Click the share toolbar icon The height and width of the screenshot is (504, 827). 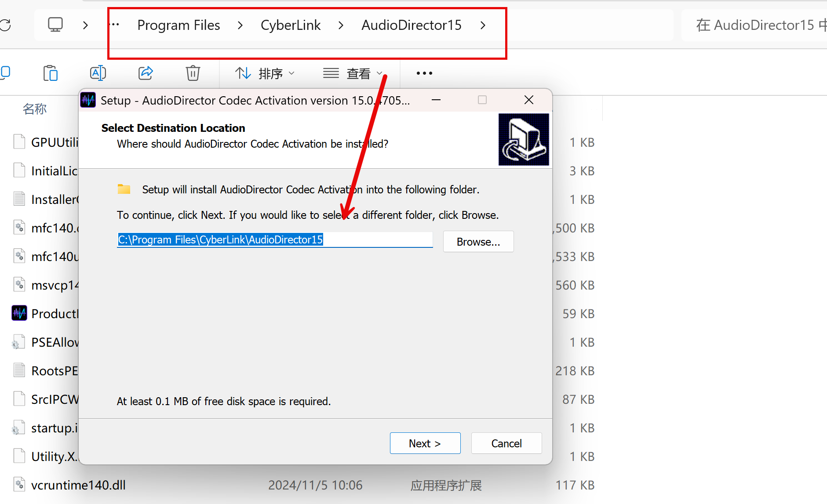146,73
